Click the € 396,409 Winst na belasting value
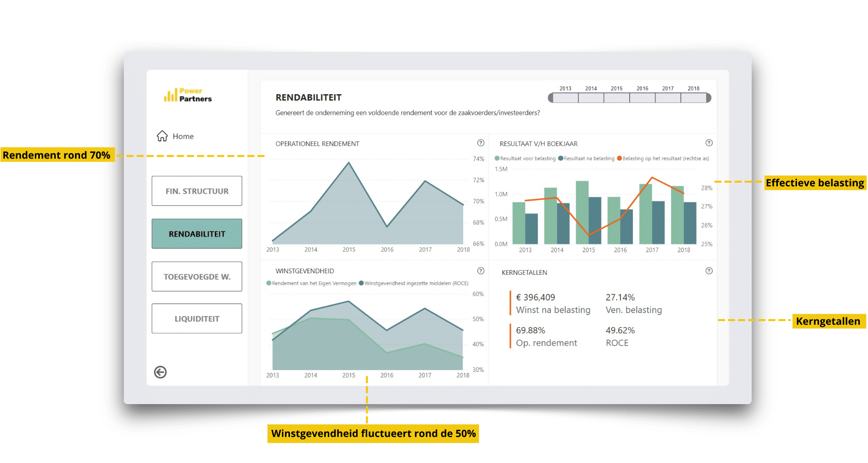This screenshot has width=868, height=463. pos(536,297)
